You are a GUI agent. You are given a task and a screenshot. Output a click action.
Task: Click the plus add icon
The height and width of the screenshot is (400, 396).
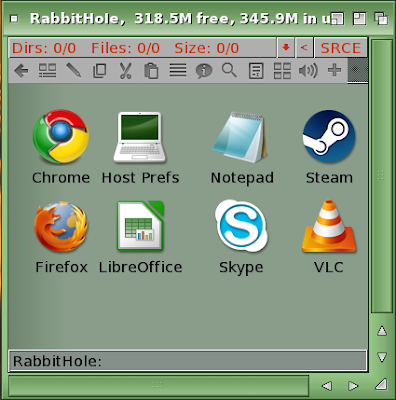[334, 70]
